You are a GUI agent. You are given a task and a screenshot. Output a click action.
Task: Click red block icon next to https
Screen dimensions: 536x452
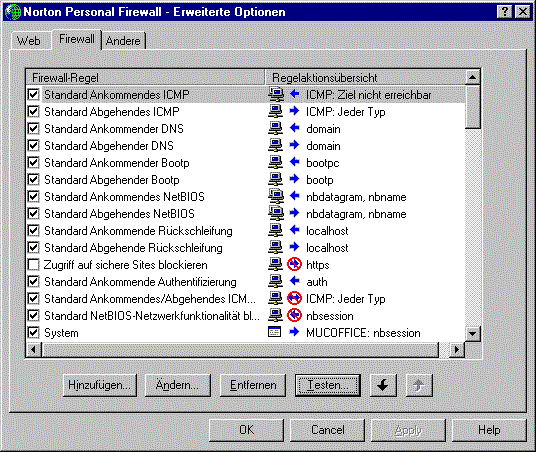(294, 264)
